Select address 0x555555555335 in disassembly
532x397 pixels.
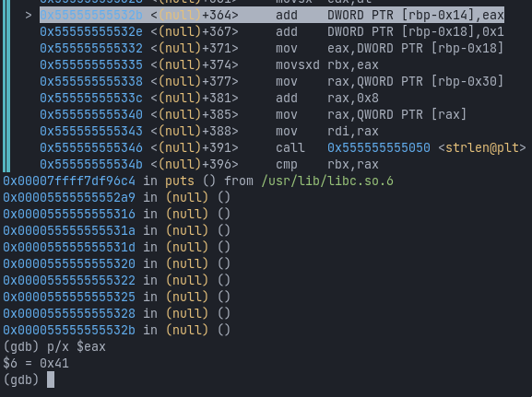[x=91, y=65]
